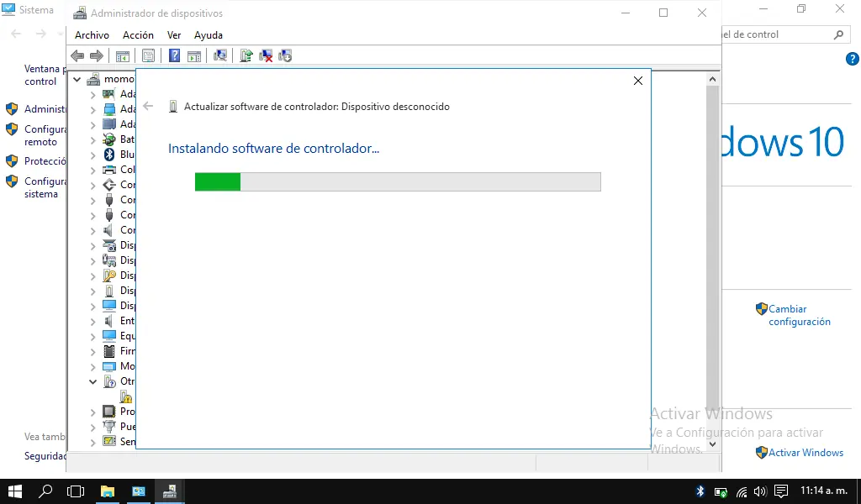Click the search magnifier in Control Panel box
861x504 pixels.
pos(838,34)
